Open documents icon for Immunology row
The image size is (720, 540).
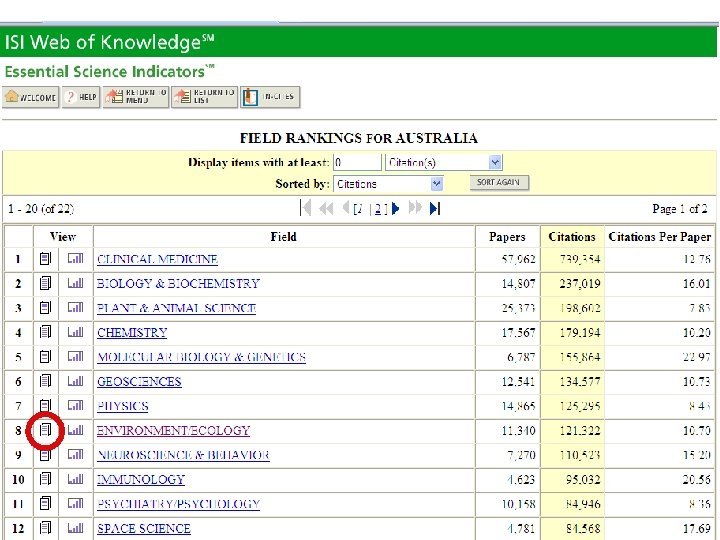(45, 479)
